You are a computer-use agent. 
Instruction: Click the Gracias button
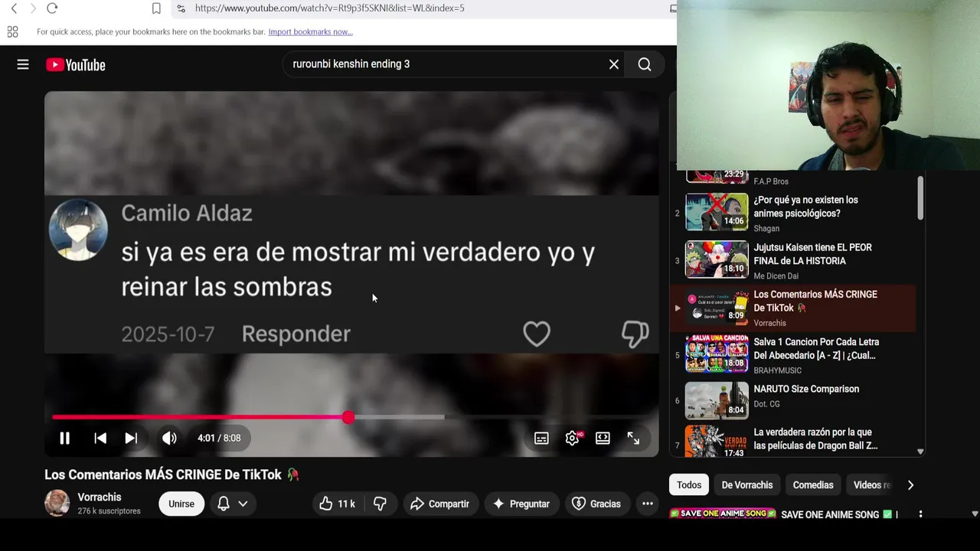(x=596, y=504)
